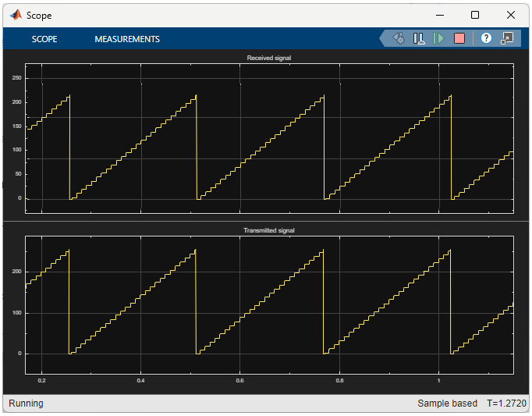Image resolution: width=532 pixels, height=416 pixels.
Task: Click the Sample based status label
Action: point(447,404)
